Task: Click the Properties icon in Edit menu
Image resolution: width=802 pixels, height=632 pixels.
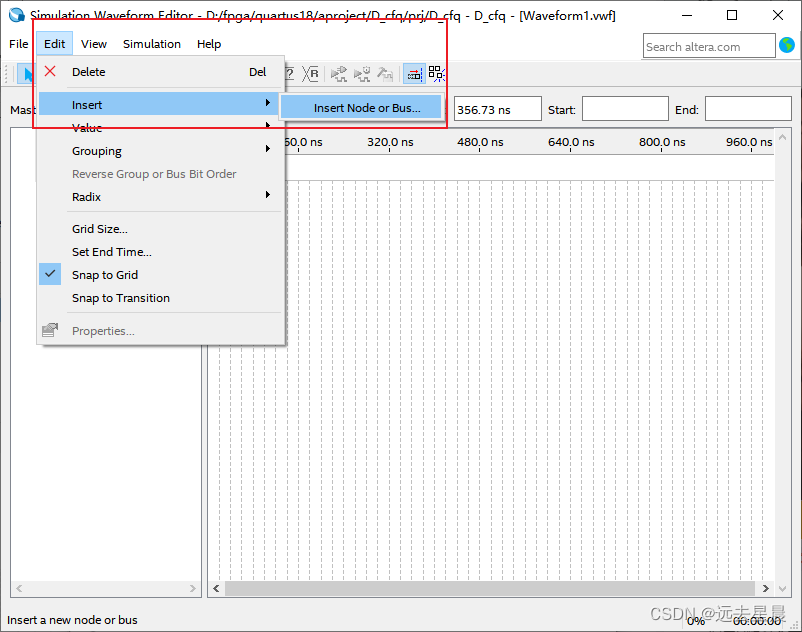Action: tap(50, 330)
